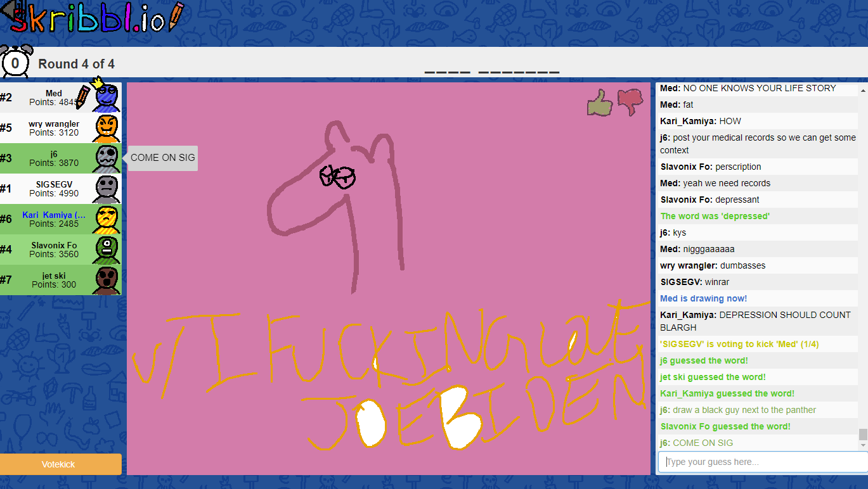
Task: Select player name 'jet ski' in scoreboard
Action: pyautogui.click(x=54, y=276)
